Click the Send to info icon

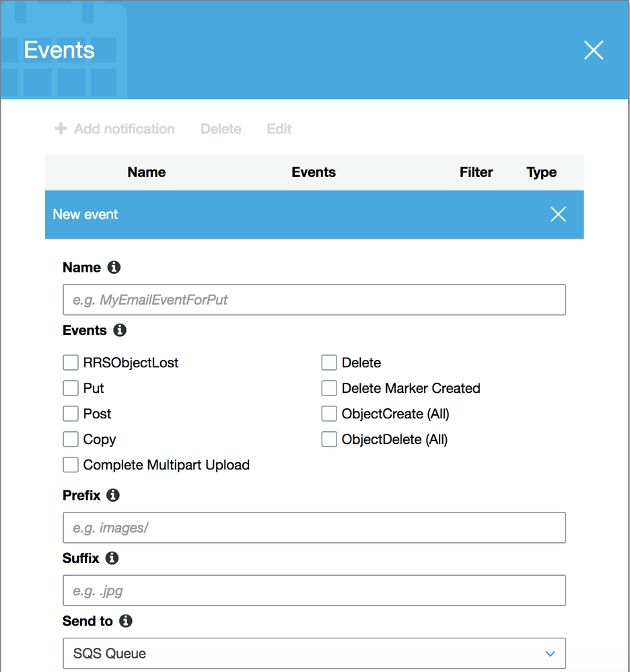[125, 621]
